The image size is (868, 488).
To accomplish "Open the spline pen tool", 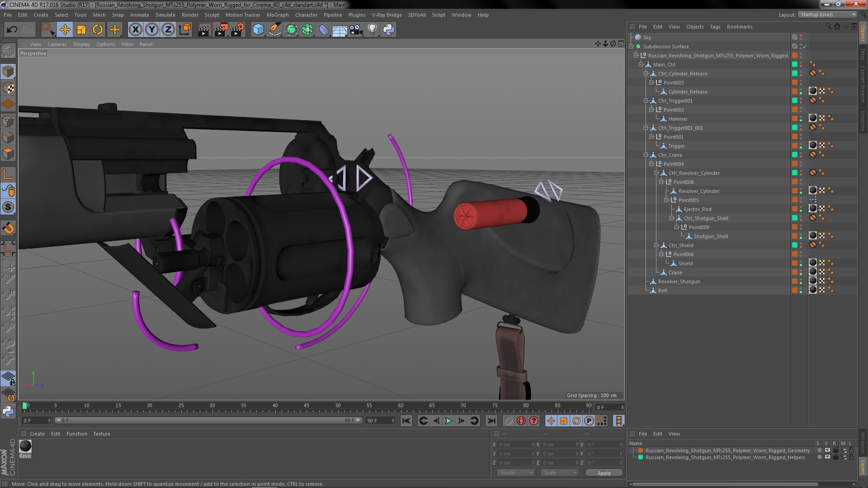I will [274, 30].
